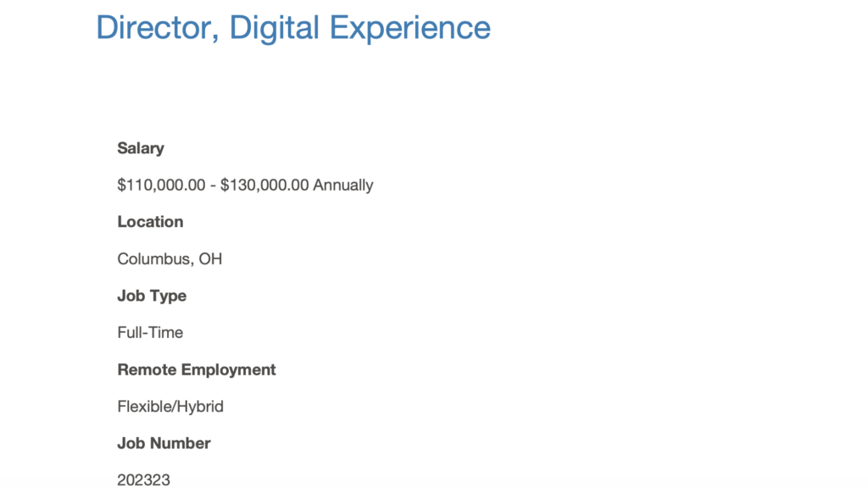Select the $110,000.00 minimum salary figure

click(161, 185)
